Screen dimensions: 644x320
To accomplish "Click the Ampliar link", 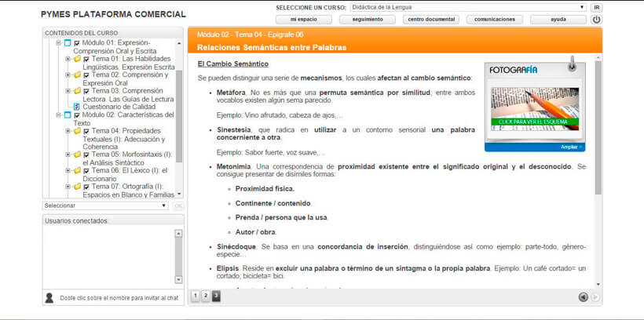I will [571, 147].
